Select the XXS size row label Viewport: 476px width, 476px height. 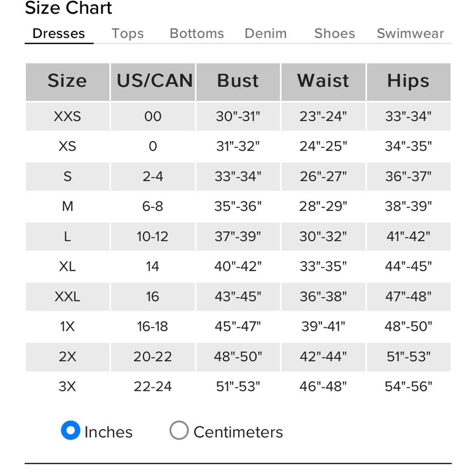[67, 116]
